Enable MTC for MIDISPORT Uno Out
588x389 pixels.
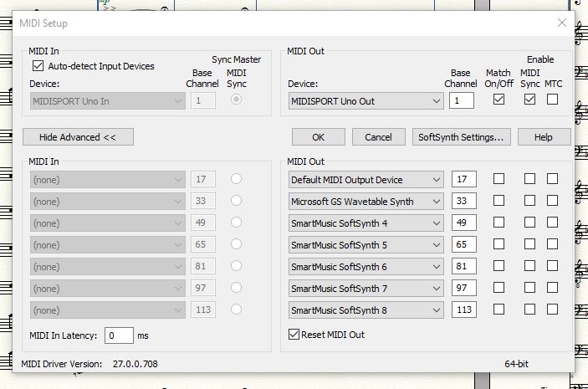click(552, 100)
